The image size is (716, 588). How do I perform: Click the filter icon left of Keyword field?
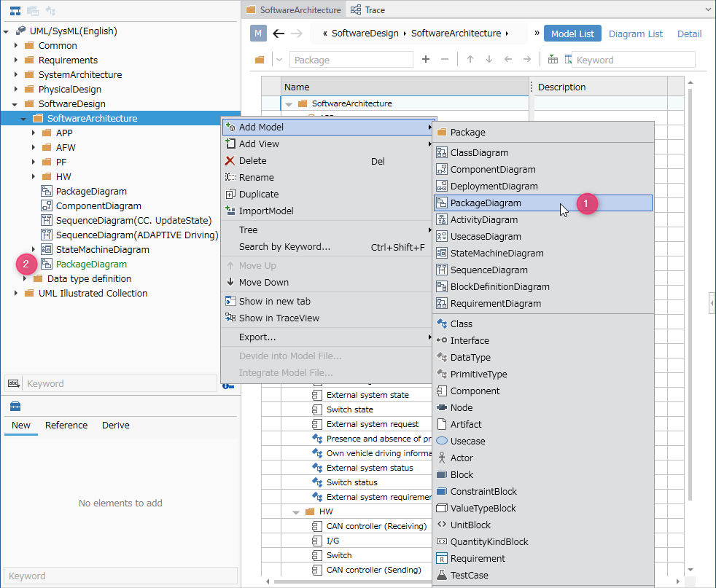pyautogui.click(x=568, y=59)
